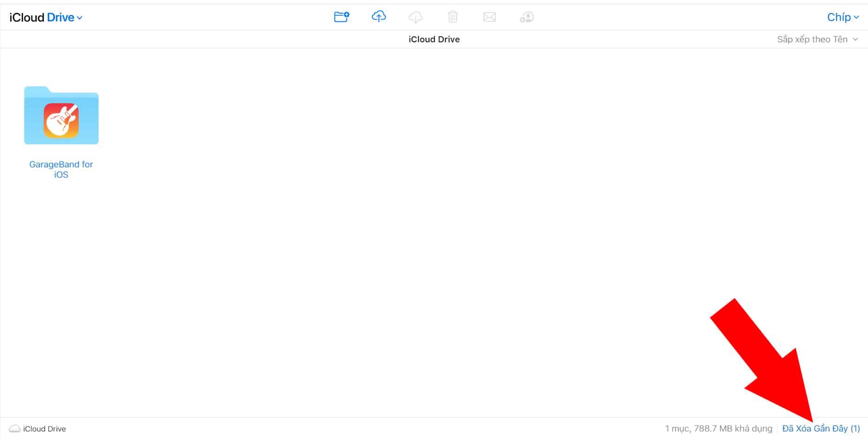Click the '788.7 MB khả dụng' storage text
868x438 pixels.
pos(733,428)
